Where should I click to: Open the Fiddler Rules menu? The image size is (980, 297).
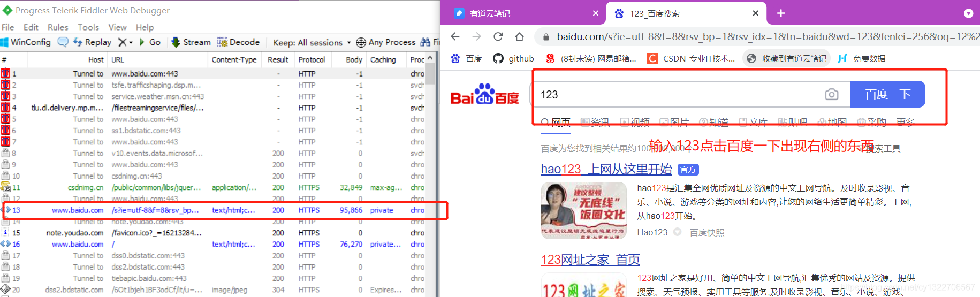point(58,27)
